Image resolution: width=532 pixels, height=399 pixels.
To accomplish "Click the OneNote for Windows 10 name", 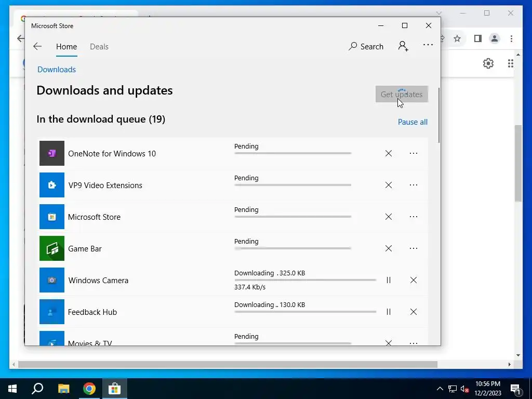I will [112, 154].
